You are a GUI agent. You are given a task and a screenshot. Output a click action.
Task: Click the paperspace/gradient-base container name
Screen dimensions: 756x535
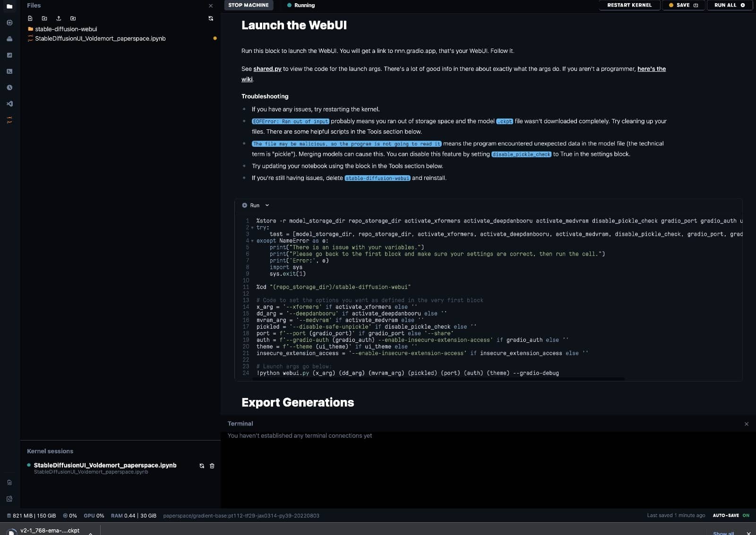point(241,516)
